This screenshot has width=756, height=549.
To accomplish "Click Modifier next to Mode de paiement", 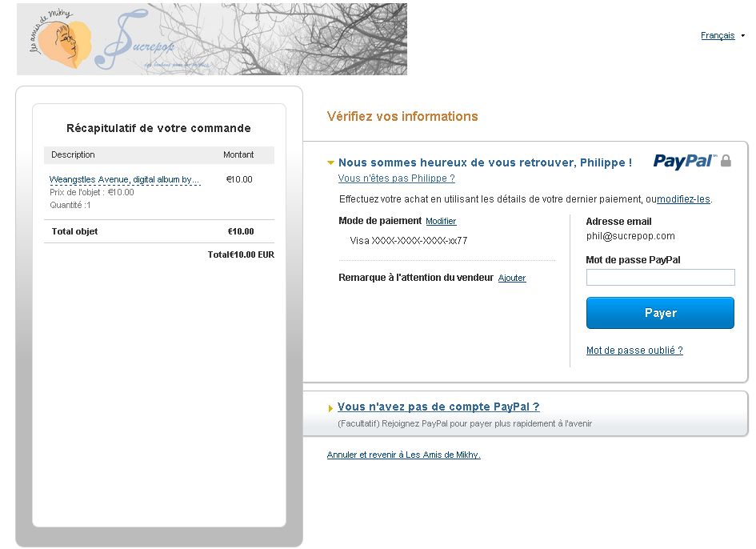I will (441, 221).
